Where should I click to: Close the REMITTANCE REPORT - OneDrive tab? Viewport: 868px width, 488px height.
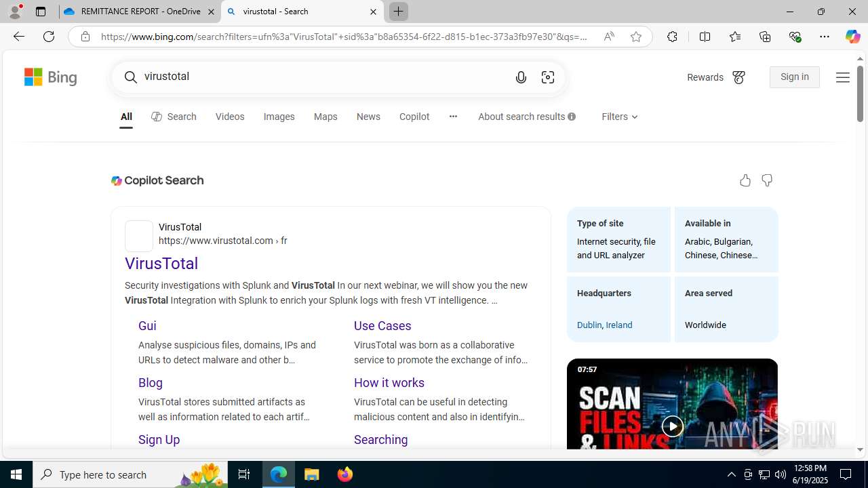[x=211, y=12]
